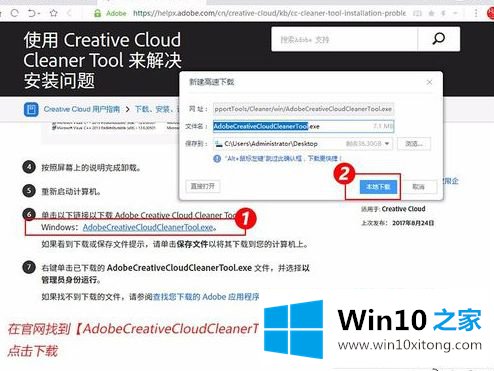
Task: Click the download and install breadcrumb link
Action: coord(157,109)
